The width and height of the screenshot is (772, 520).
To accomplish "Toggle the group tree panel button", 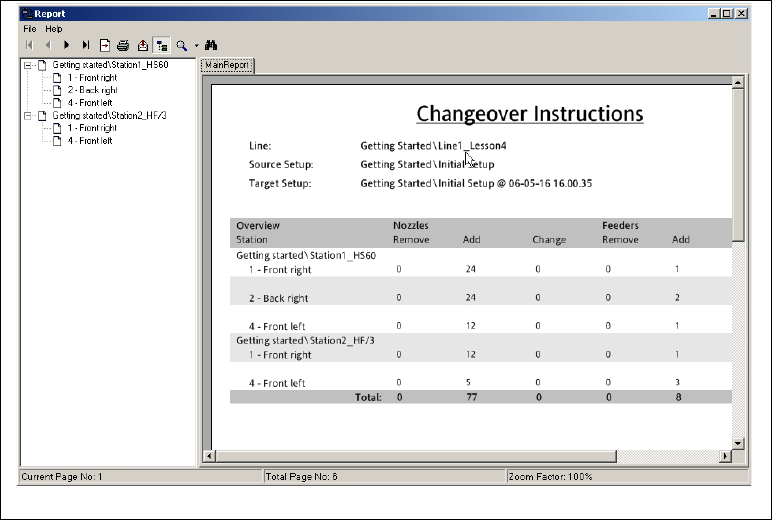I will click(160, 45).
